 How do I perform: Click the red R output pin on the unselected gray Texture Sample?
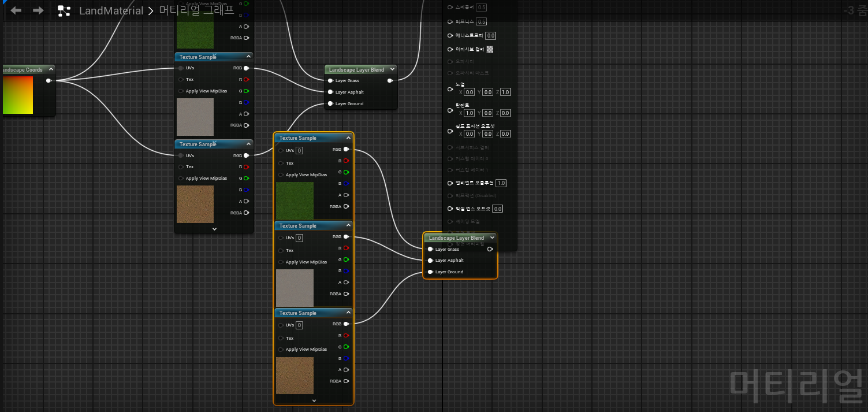pyautogui.click(x=247, y=79)
